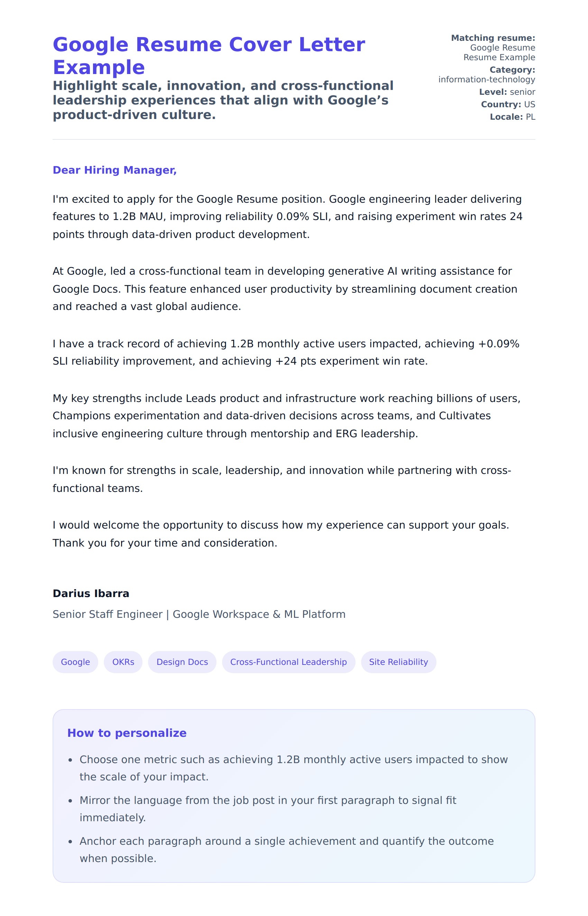This screenshot has width=588, height=916.
Task: Click the author name Darius Ibarra
Action: point(91,593)
